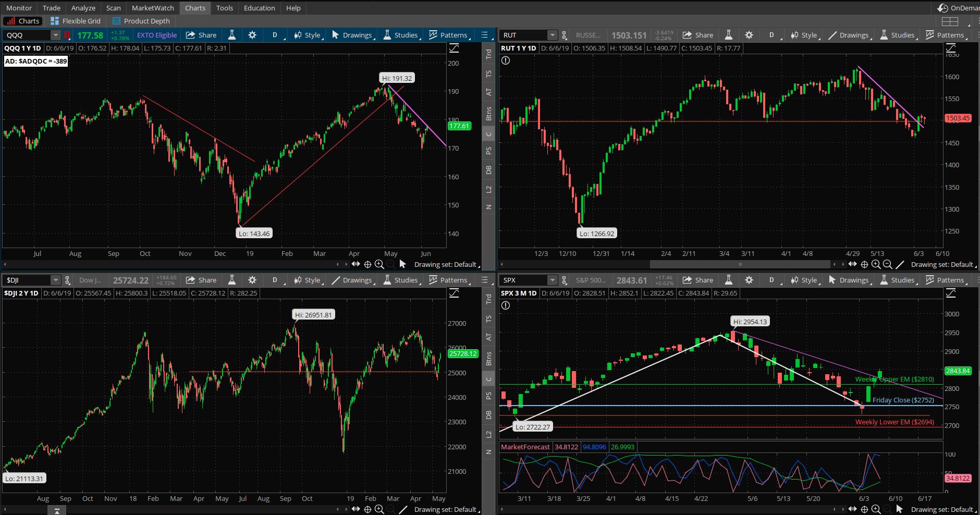The image size is (980, 515).
Task: Zoom in using plus magnifier under RUT chart
Action: click(876, 264)
